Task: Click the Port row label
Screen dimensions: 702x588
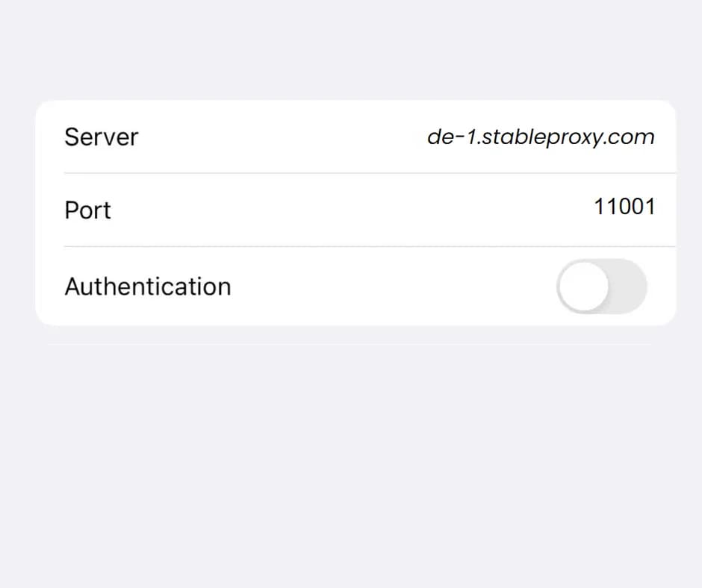Action: click(x=87, y=210)
